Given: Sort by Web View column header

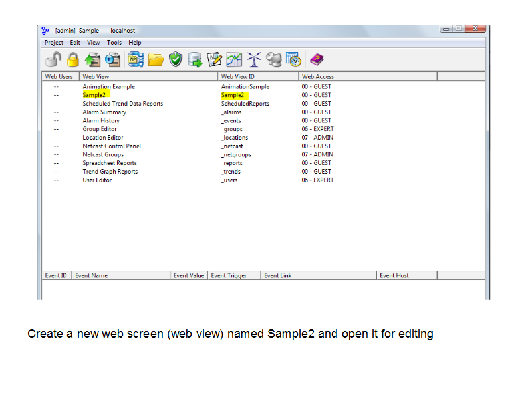Looking at the screenshot, I should pyautogui.click(x=148, y=76).
